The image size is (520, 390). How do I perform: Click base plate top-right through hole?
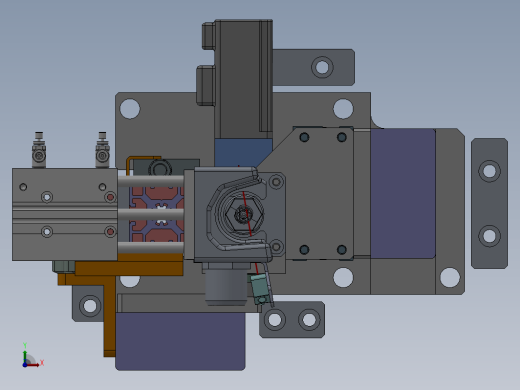pos(343,109)
